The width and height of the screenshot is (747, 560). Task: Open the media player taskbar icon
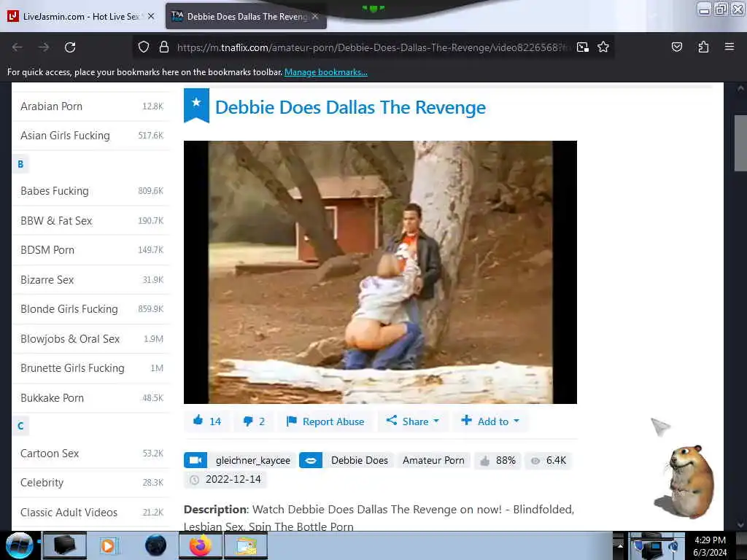pos(108,545)
